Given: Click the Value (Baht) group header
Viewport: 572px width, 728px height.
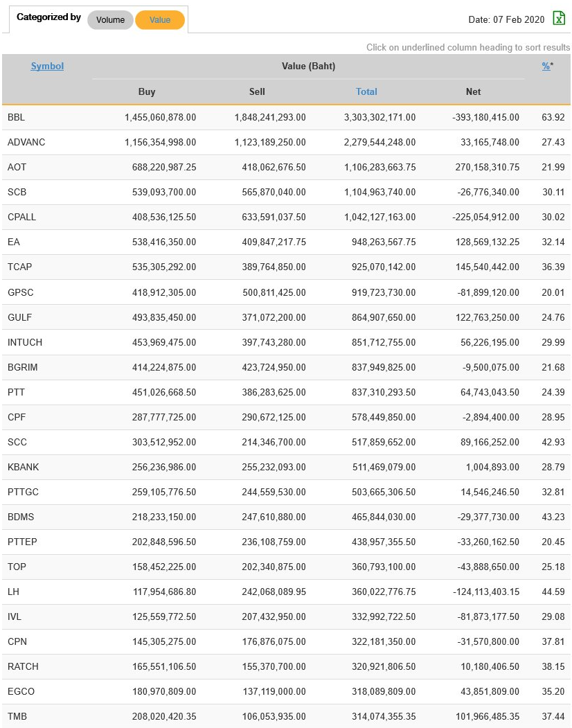Looking at the screenshot, I should click(x=308, y=66).
